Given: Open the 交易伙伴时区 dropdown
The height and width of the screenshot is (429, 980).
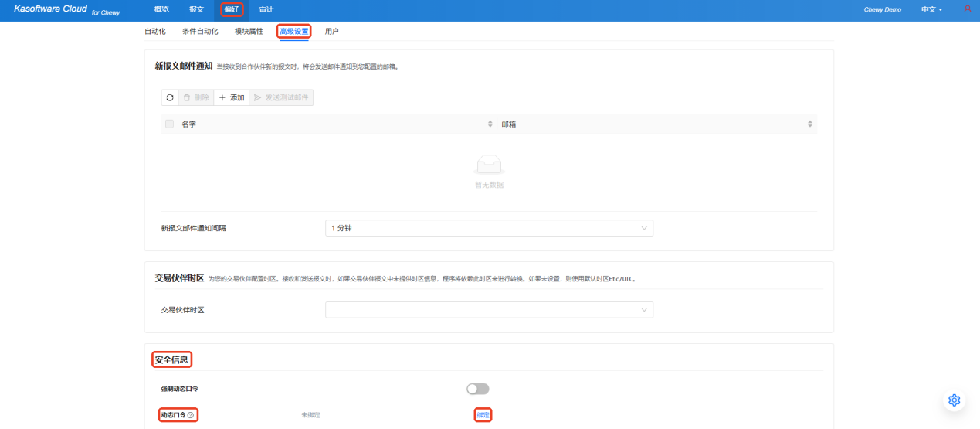Looking at the screenshot, I should pyautogui.click(x=489, y=310).
